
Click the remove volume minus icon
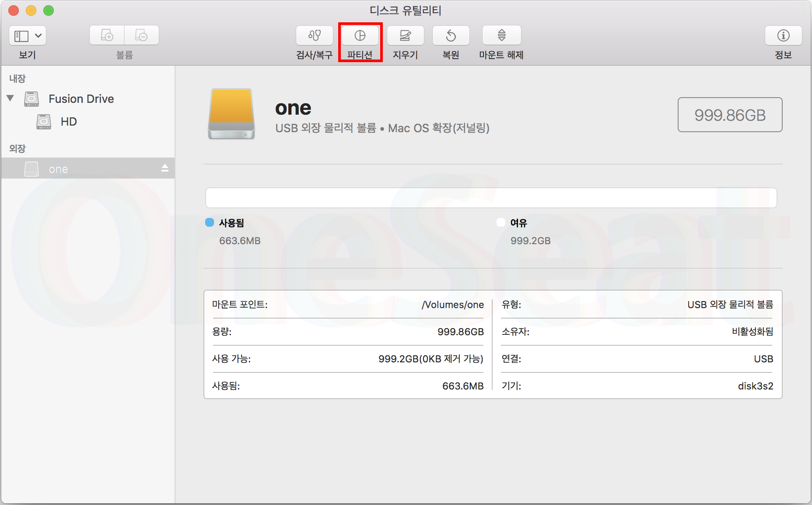click(141, 35)
